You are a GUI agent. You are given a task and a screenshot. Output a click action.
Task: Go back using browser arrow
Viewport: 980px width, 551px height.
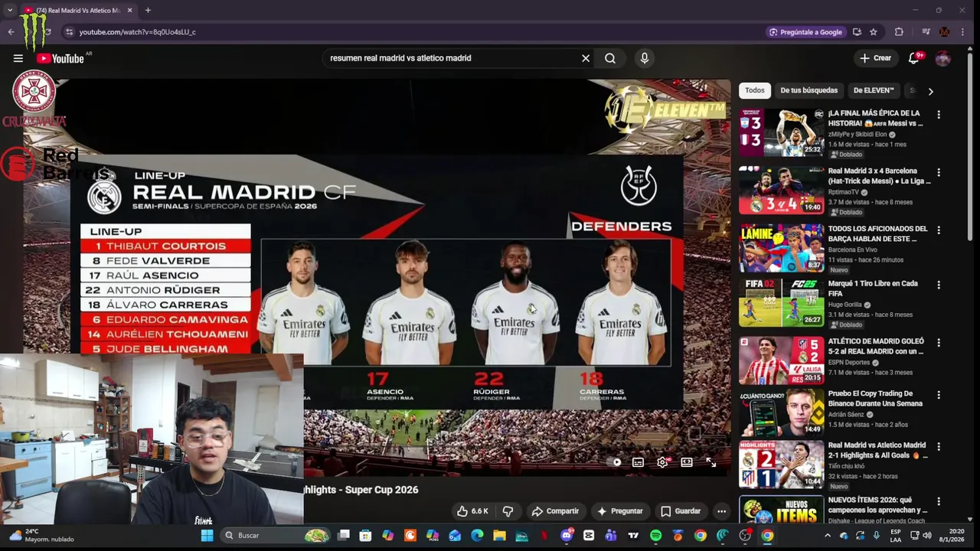click(11, 32)
